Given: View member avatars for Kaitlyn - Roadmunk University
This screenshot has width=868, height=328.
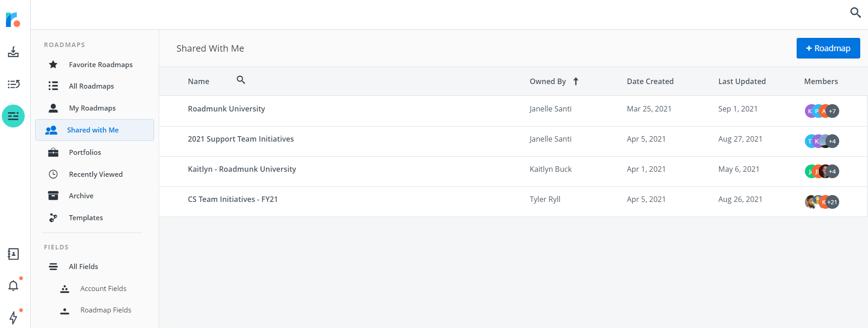Looking at the screenshot, I should pos(822,171).
